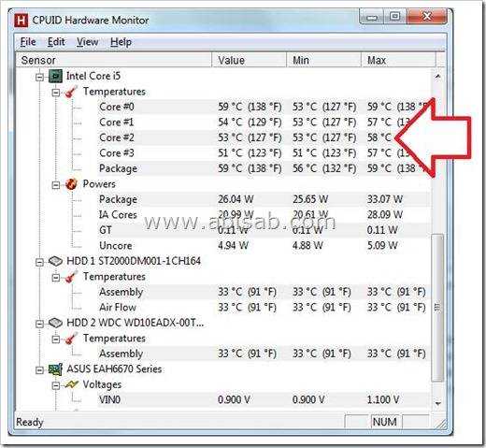Collapse HDD 2 Temperatures subsection
The image size is (486, 448).
(x=56, y=339)
